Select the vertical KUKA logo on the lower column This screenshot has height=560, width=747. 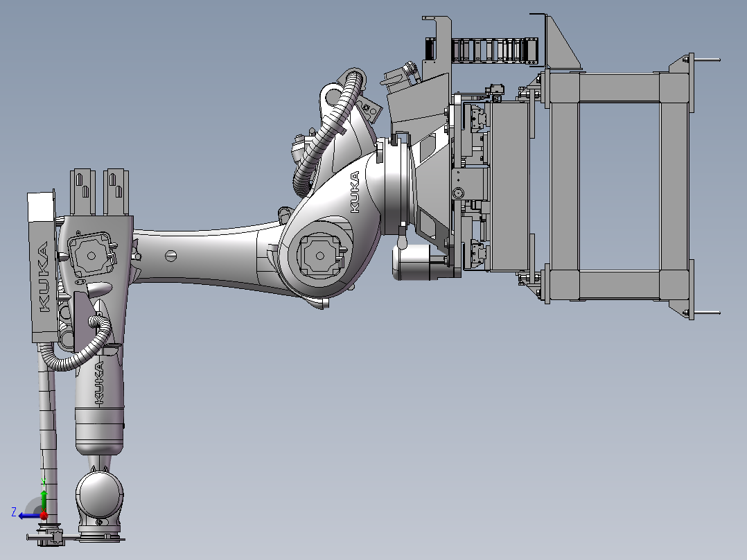tap(98, 383)
